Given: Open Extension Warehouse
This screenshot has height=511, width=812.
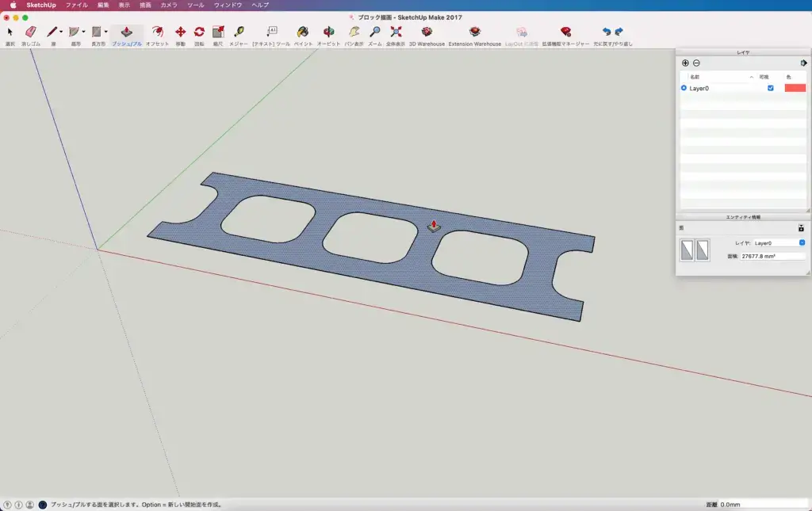Looking at the screenshot, I should tap(475, 32).
